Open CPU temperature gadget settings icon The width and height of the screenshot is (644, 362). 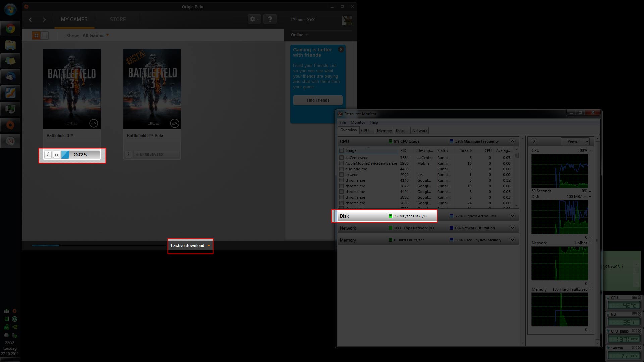click(634, 297)
